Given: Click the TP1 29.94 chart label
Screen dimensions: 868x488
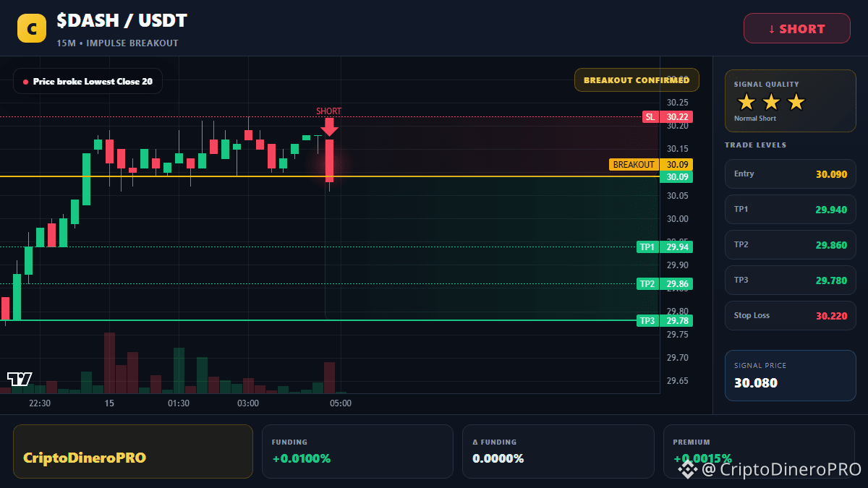Looking at the screenshot, I should tap(664, 247).
